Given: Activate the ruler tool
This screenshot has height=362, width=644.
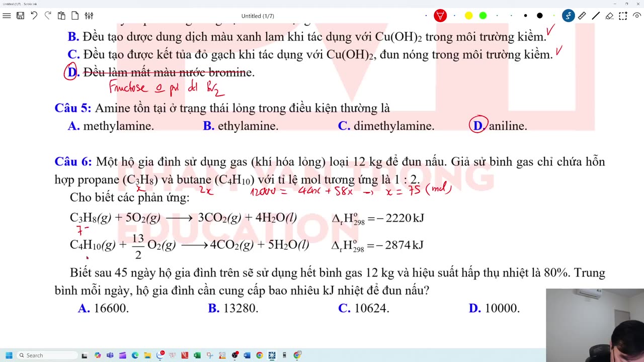Looking at the screenshot, I should click(582, 16).
